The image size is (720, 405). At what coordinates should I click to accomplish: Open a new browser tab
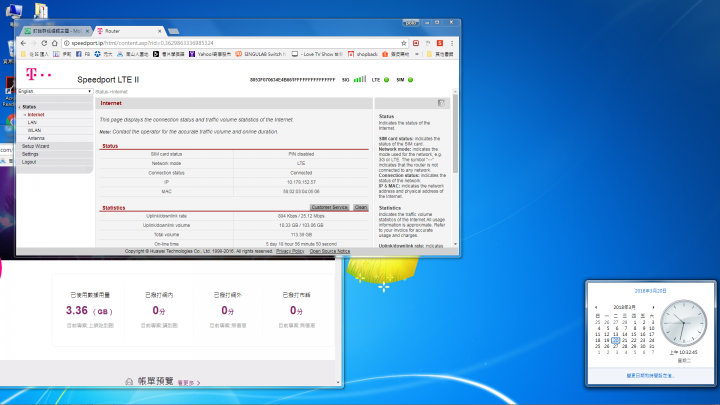[174, 31]
